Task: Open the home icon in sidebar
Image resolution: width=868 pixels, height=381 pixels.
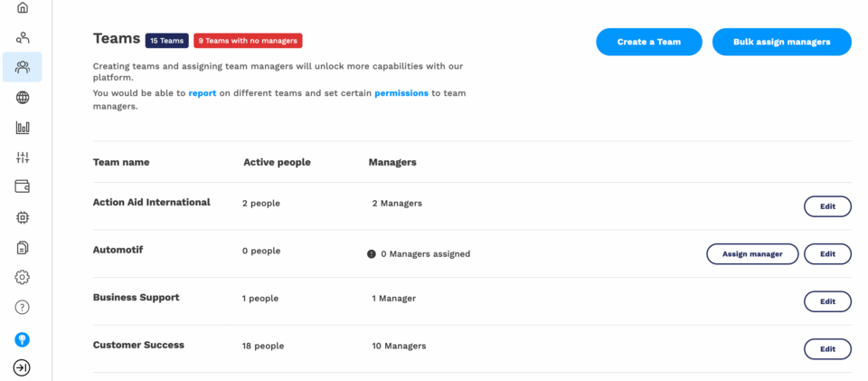Action: 23,8
